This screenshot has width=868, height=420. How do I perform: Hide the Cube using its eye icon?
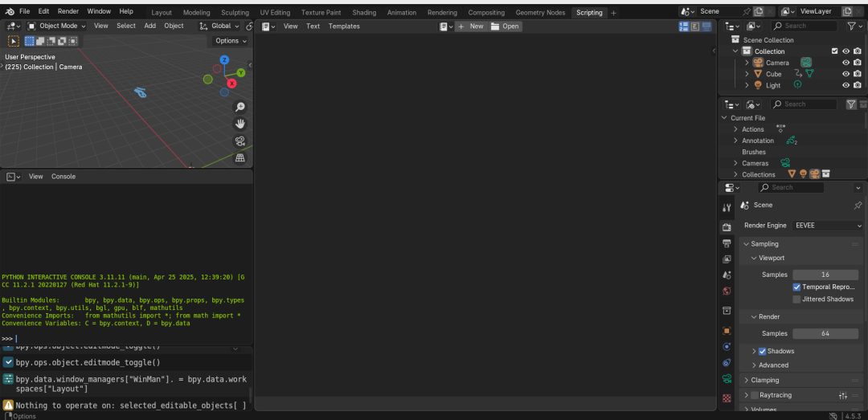845,74
